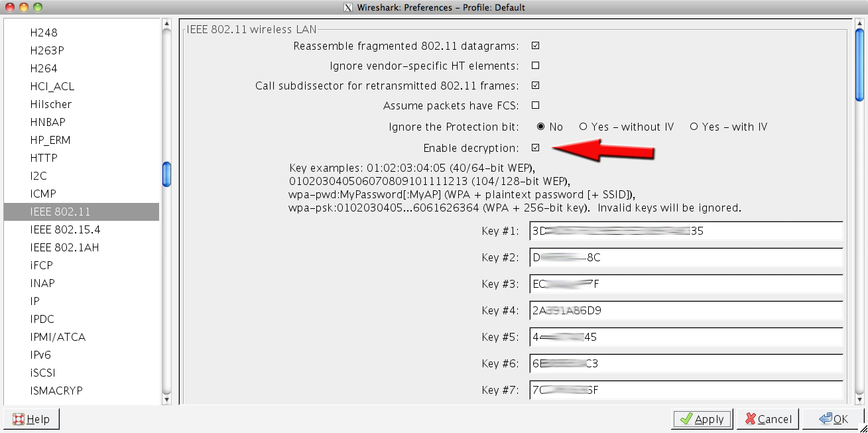The image size is (868, 433).
Task: Select the highlighted IEEE 802.11 entry
Action: (x=81, y=212)
